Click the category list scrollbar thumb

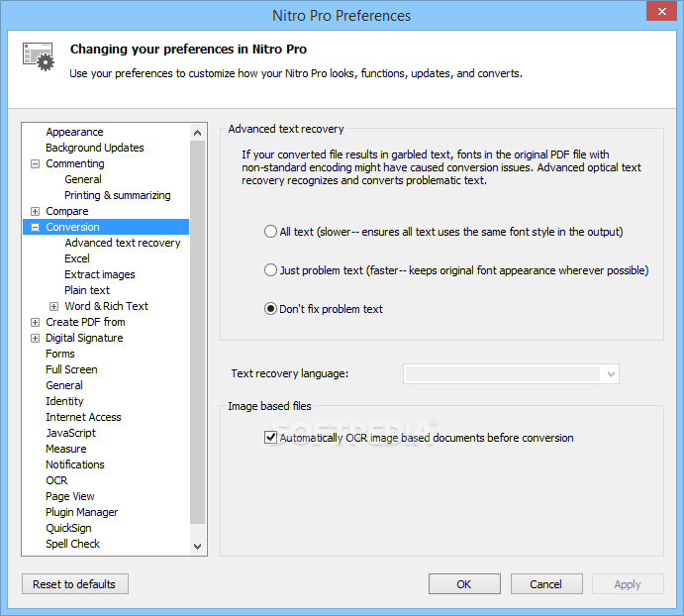click(197, 332)
